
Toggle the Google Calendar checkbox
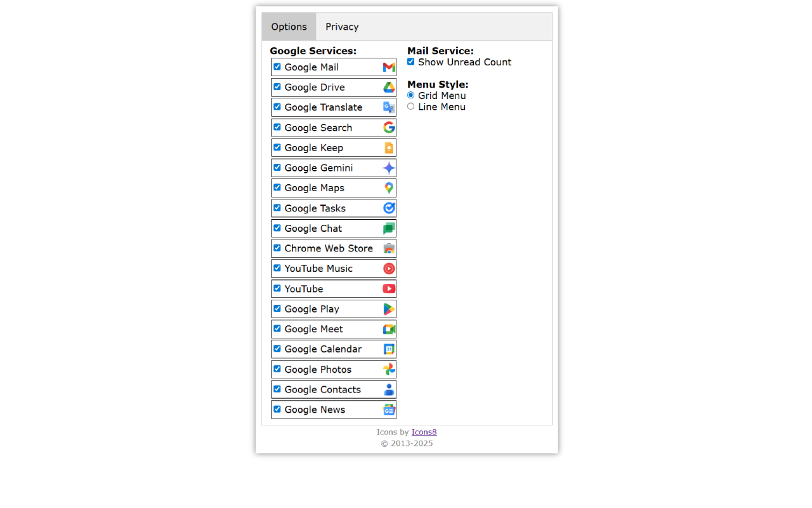[277, 349]
